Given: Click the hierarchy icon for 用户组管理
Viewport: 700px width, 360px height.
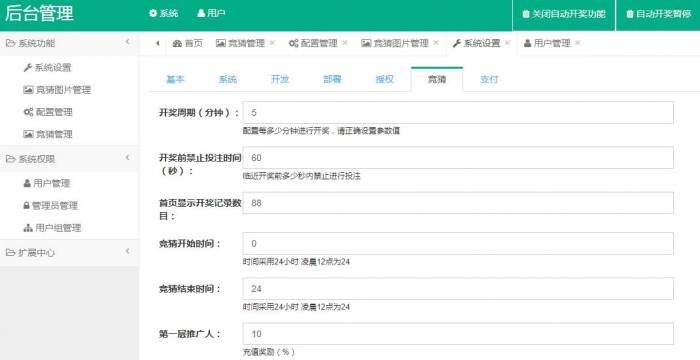Looking at the screenshot, I should [x=28, y=228].
